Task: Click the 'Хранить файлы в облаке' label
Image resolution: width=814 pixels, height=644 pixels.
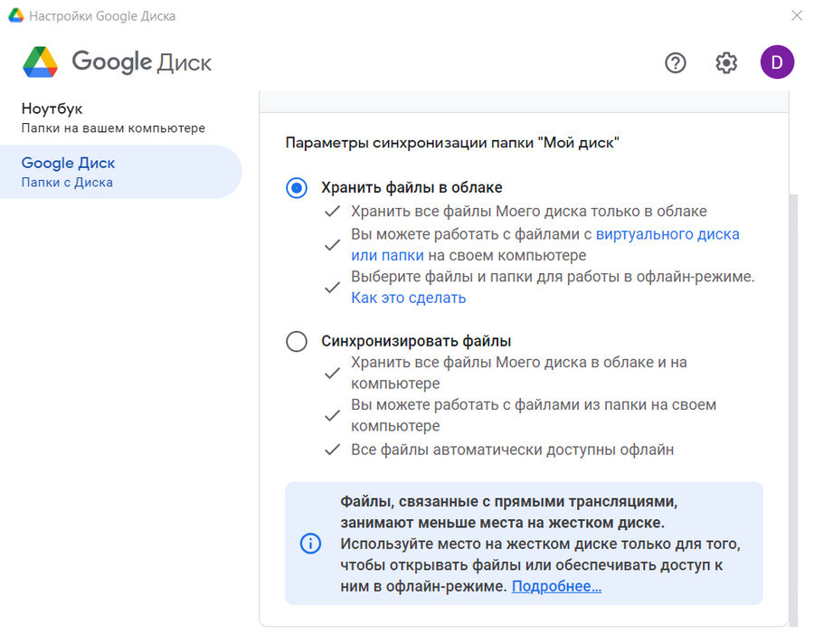Action: [412, 187]
